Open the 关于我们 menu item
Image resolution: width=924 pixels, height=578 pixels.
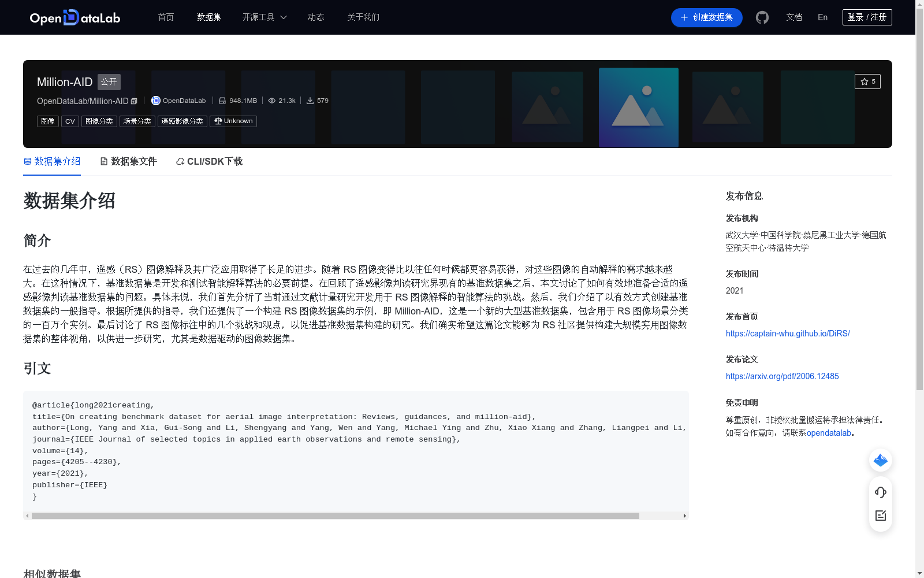(x=363, y=17)
